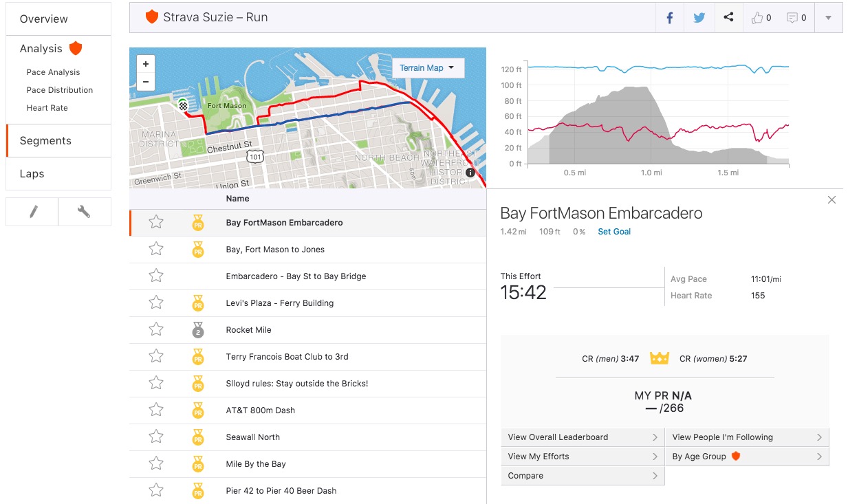The width and height of the screenshot is (848, 504).
Task: Give kudos to Strava Suzie's run
Action: tap(759, 17)
